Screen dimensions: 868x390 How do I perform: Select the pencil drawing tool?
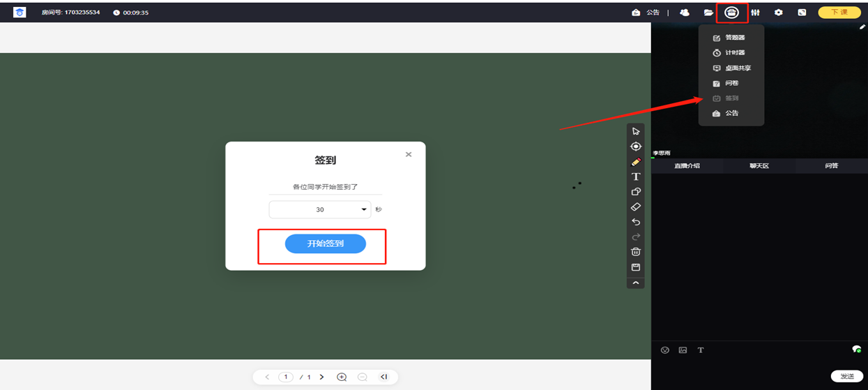coord(636,162)
